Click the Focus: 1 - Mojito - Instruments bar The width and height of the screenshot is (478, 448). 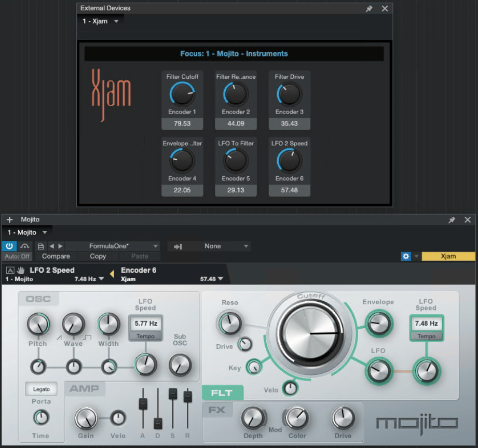(234, 53)
